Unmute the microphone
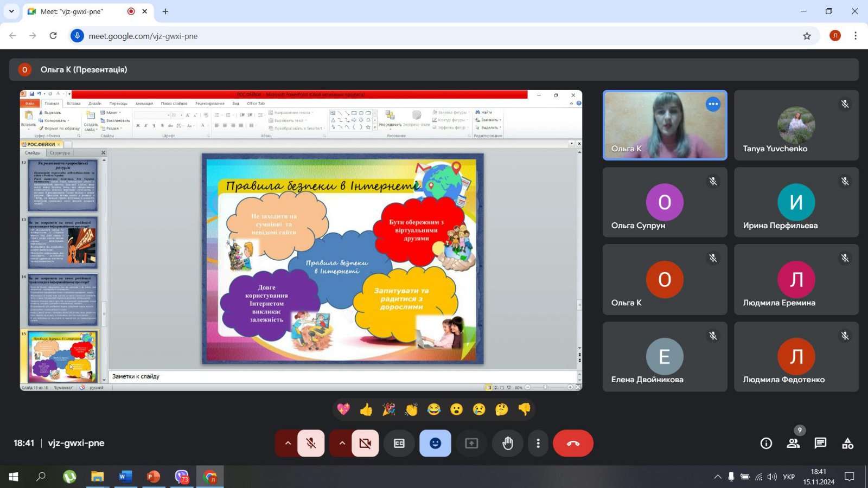This screenshot has width=868, height=488. pos(311,444)
